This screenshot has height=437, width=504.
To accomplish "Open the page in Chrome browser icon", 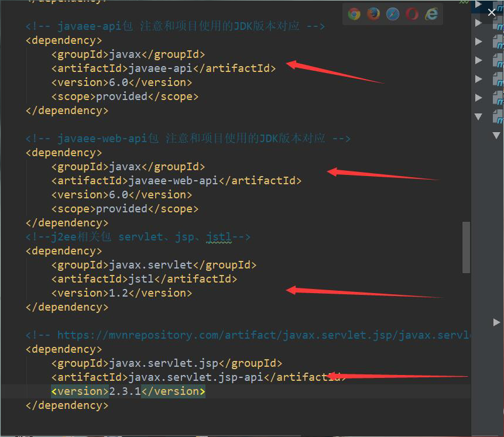I will point(354,14).
